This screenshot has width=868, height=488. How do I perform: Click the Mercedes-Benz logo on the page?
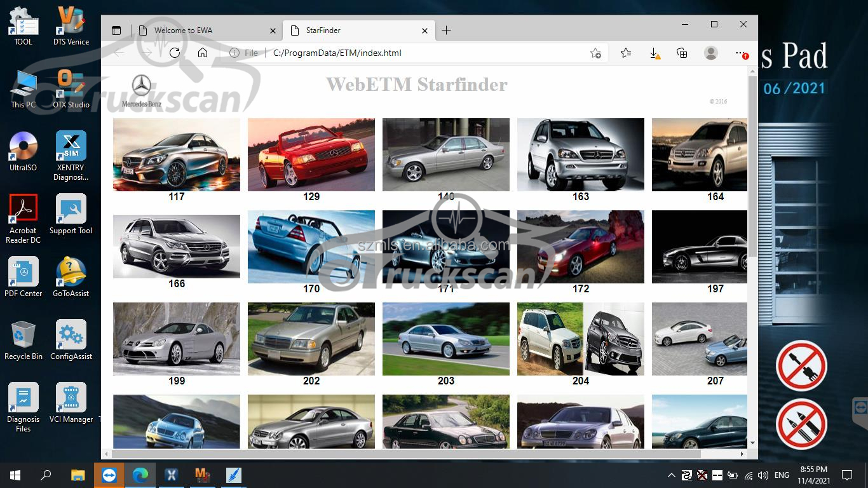click(x=142, y=90)
